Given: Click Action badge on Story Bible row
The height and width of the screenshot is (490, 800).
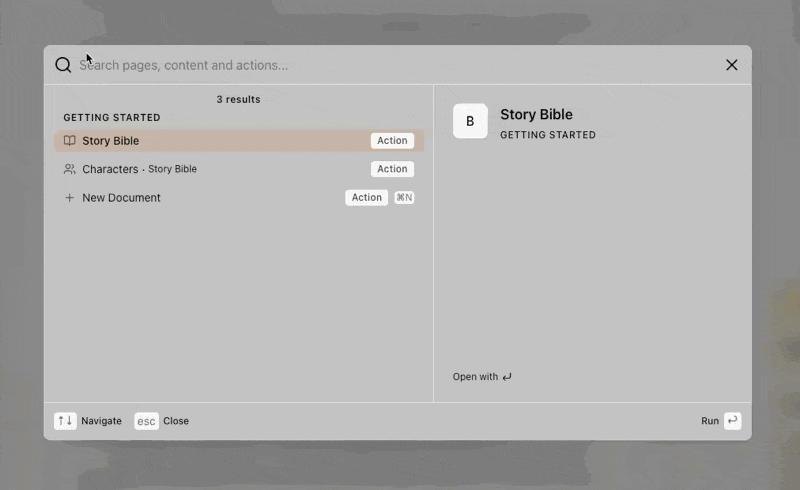Looking at the screenshot, I should click(392, 140).
